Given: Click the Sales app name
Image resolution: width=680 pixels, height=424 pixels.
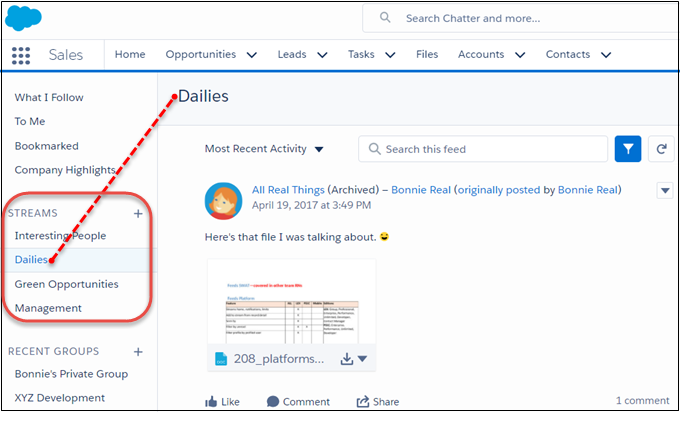Looking at the screenshot, I should (x=65, y=55).
